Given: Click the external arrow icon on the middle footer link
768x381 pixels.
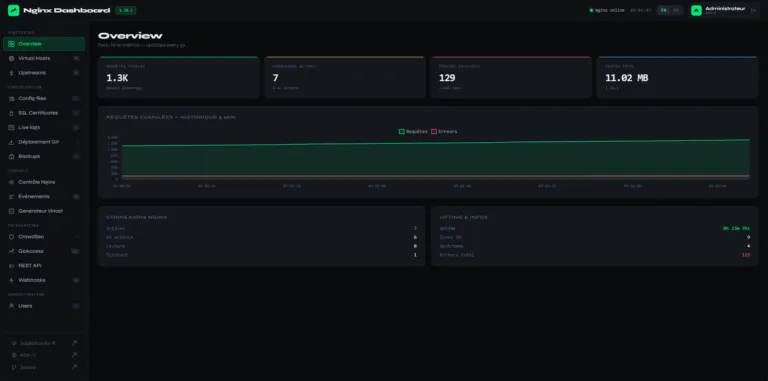Looking at the screenshot, I should pyautogui.click(x=74, y=355).
